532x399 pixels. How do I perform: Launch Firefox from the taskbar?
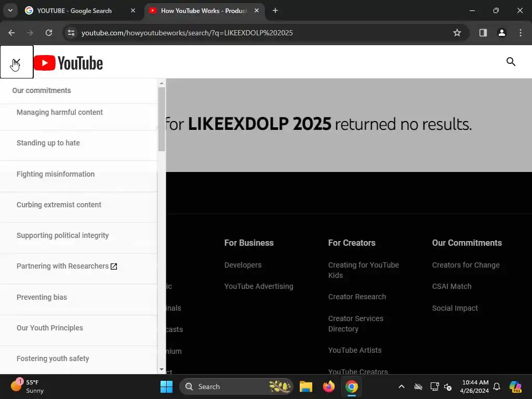point(328,387)
